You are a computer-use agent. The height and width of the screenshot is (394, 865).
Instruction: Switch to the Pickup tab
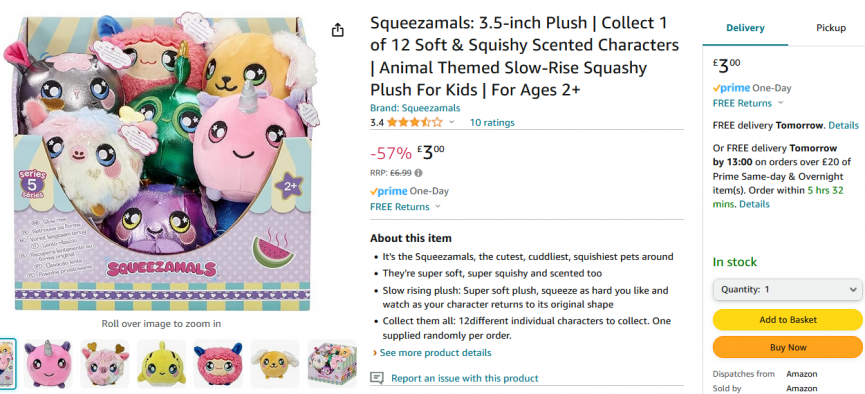coord(831,28)
